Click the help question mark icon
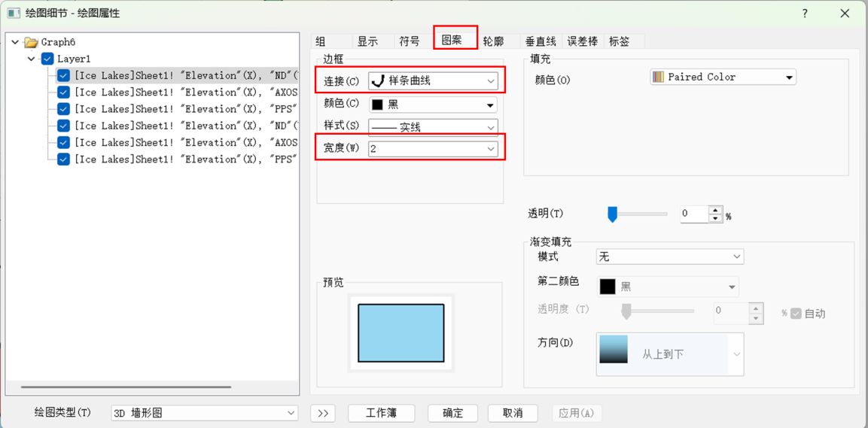The width and height of the screenshot is (868, 428). pyautogui.click(x=805, y=14)
